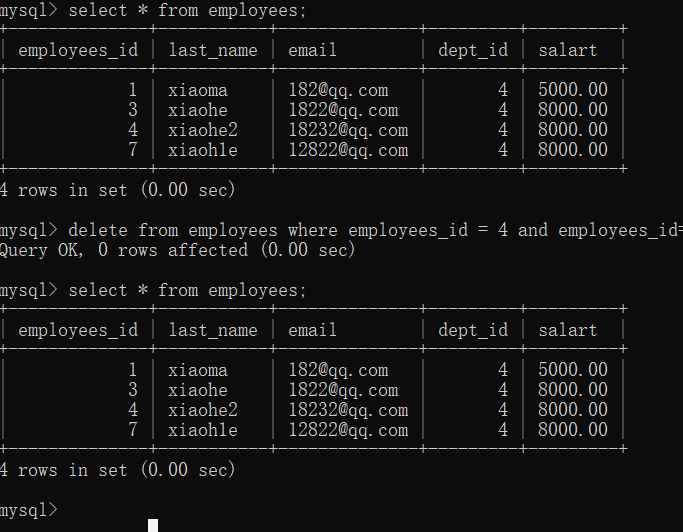Click 18232@qq.com in the first result table
Viewport: 683px width, 532px height.
point(348,130)
